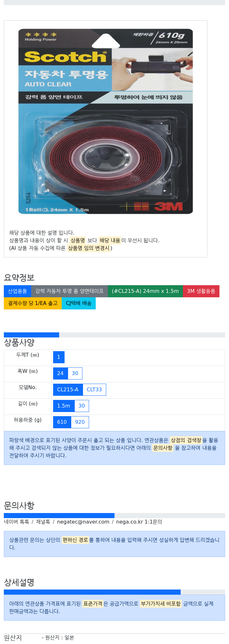The image size is (229, 644).
Task: Select width option 30
Action: [x=75, y=373]
